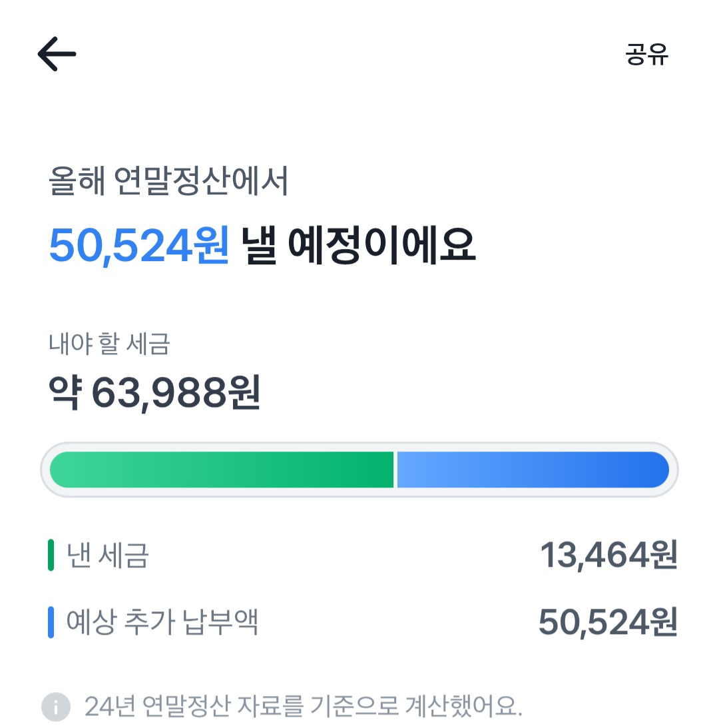This screenshot has width=719, height=728.
Task: Tap the back arrow icon
Action: click(x=57, y=53)
